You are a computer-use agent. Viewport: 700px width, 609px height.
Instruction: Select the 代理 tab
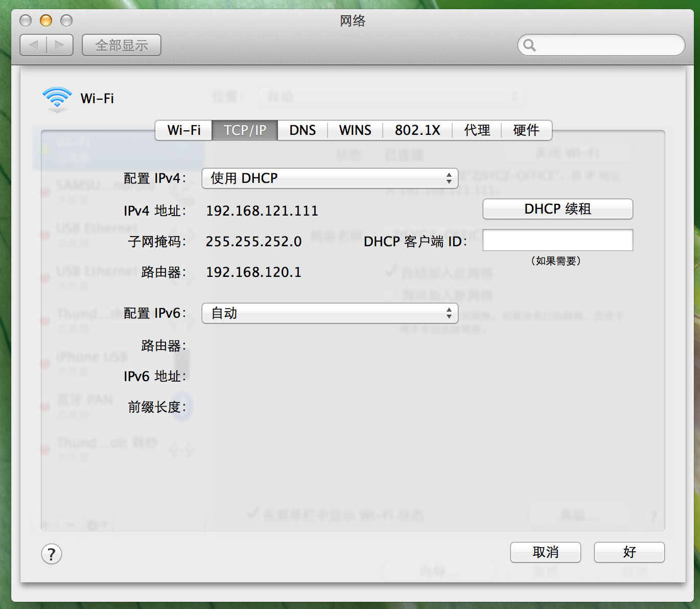477,130
